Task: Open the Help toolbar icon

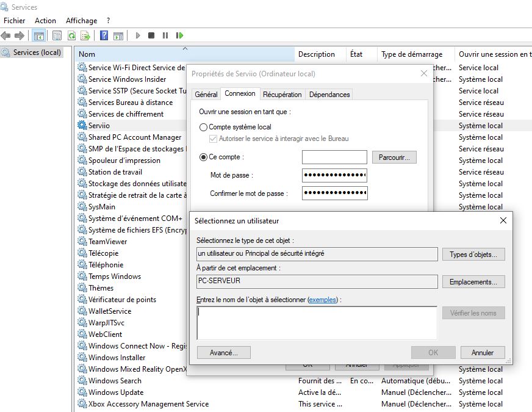Action: click(x=104, y=35)
